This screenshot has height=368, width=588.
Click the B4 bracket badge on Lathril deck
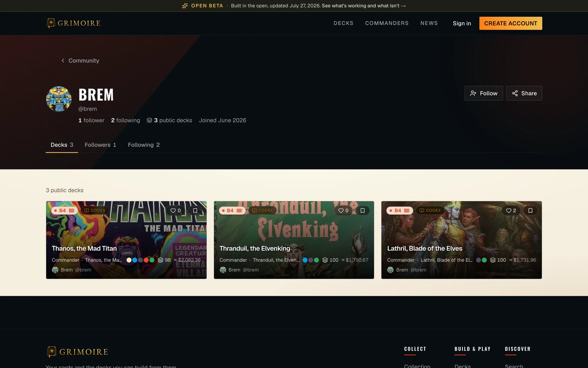pos(400,210)
